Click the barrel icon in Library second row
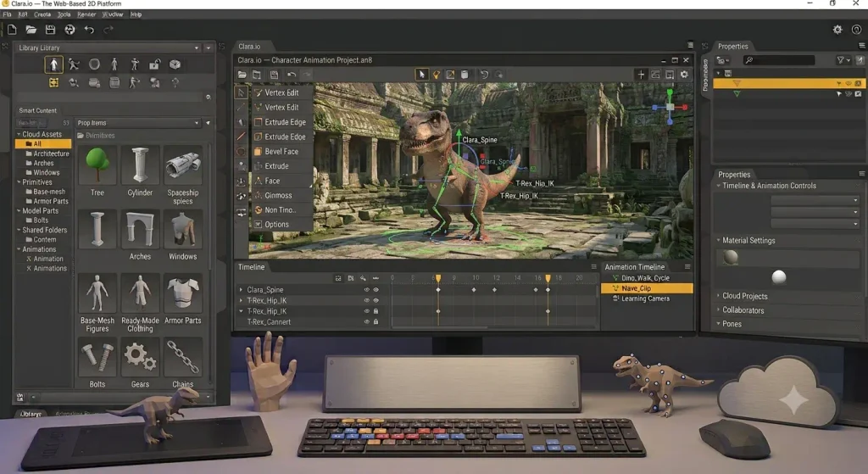This screenshot has height=474, width=868. [x=114, y=83]
